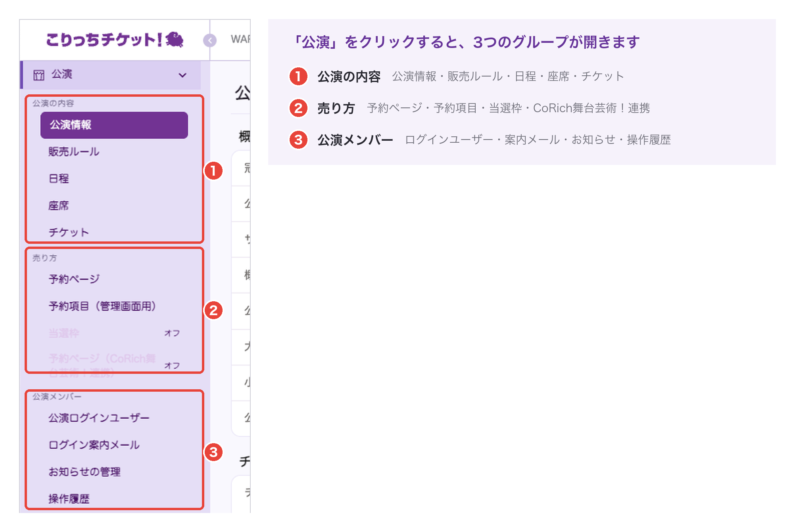Image resolution: width=795 pixels, height=532 pixels.
Task: Collapse the 公演 menu chevron
Action: [x=182, y=75]
